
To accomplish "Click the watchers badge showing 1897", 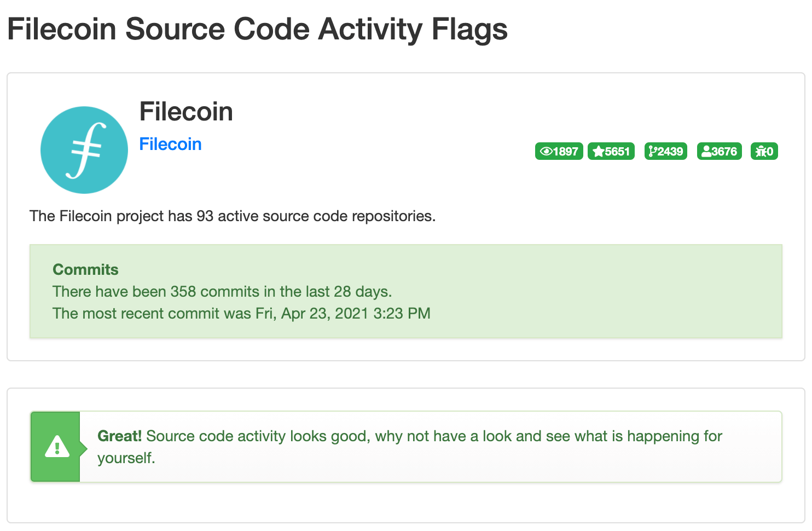I will point(559,151).
